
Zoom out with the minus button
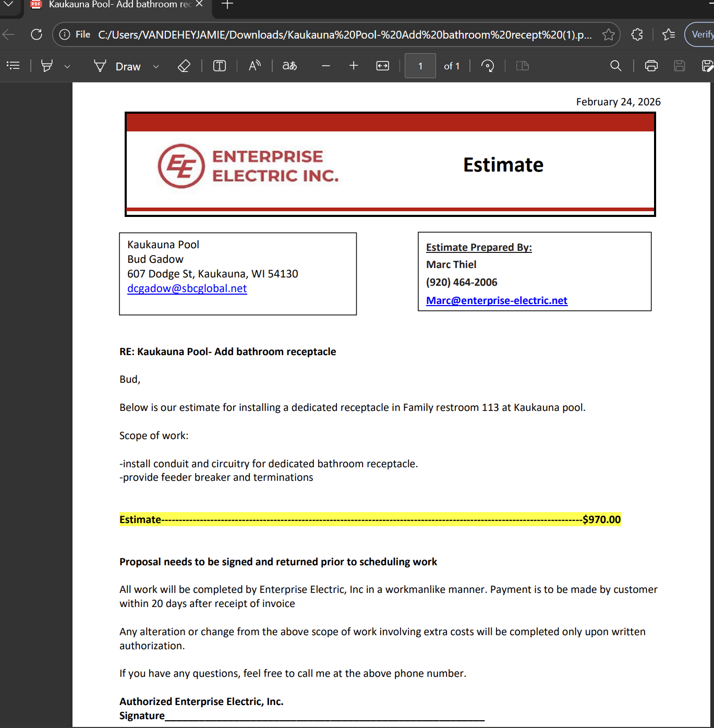point(326,66)
